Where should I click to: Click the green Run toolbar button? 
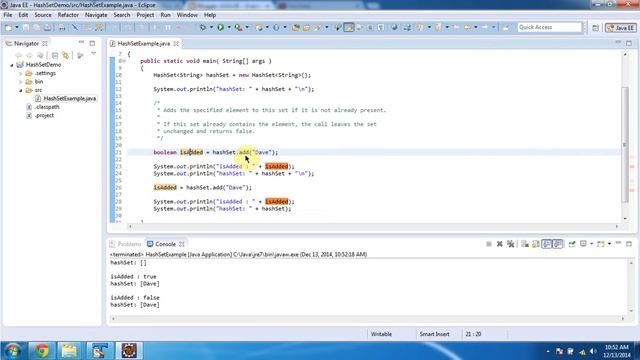coord(220,27)
